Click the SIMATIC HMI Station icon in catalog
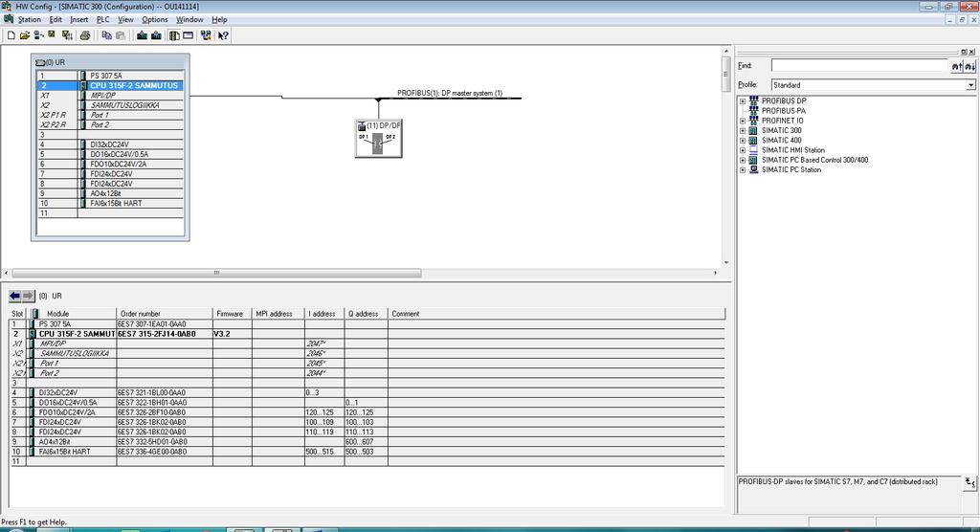The width and height of the screenshot is (980, 532). [754, 150]
